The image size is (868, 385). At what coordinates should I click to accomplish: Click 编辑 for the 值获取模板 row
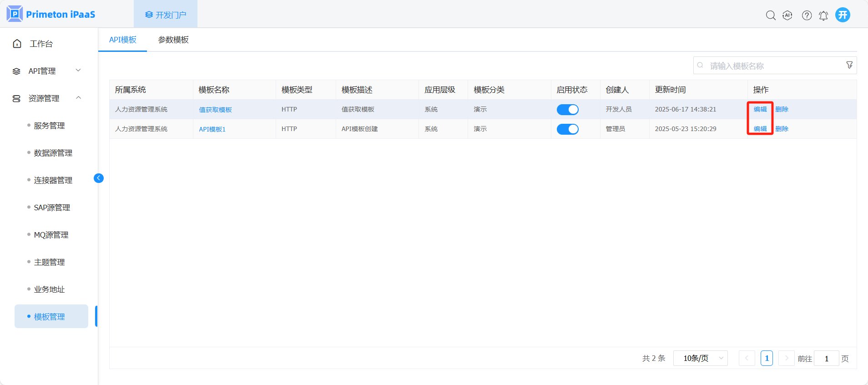760,109
